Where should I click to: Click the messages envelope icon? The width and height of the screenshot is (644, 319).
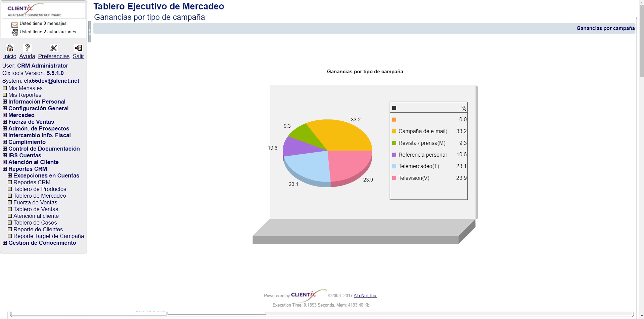point(14,25)
